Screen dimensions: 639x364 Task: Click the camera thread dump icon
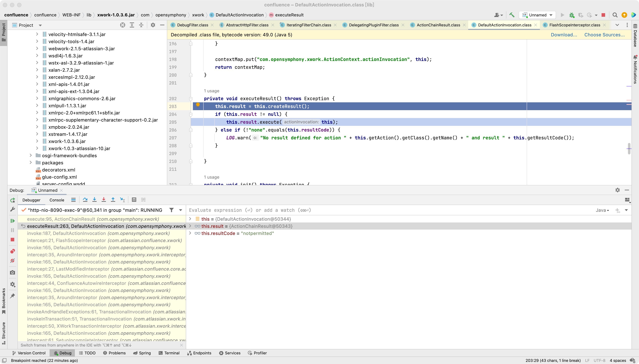12,273
